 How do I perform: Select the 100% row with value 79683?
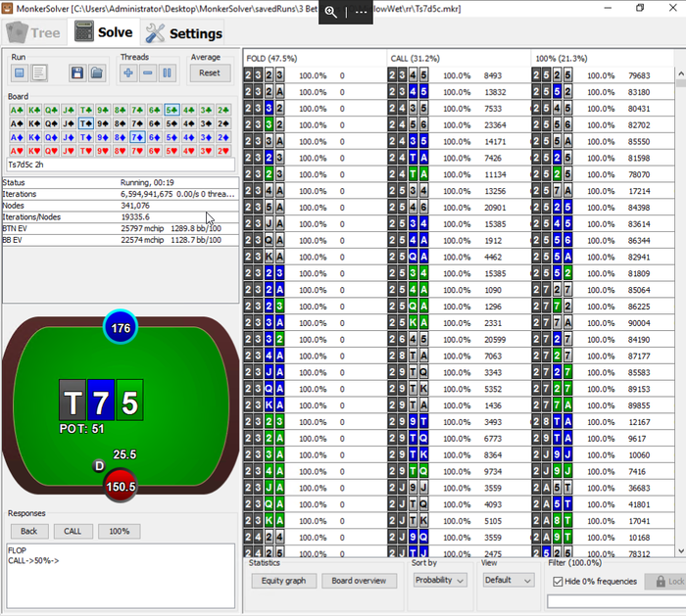tap(603, 75)
